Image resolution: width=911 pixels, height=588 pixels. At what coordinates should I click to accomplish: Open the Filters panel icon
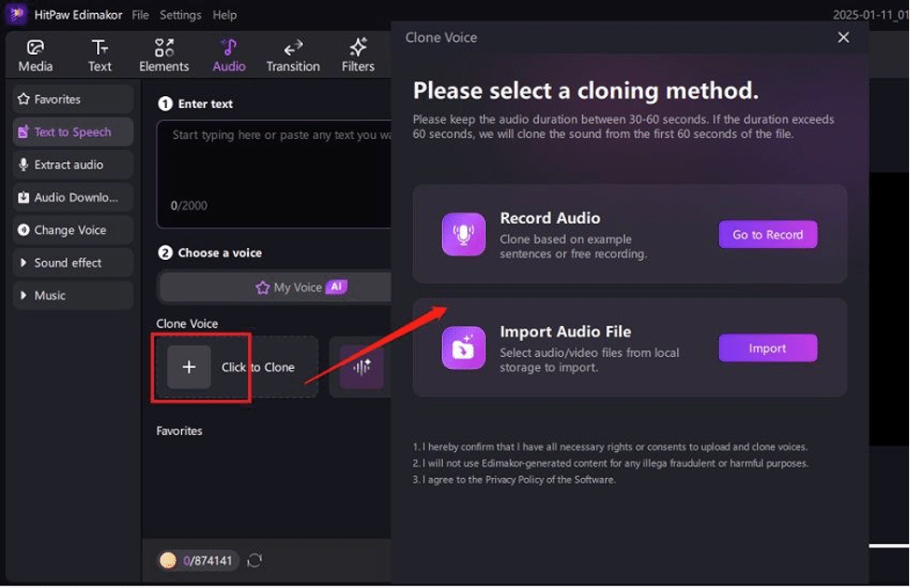(358, 47)
